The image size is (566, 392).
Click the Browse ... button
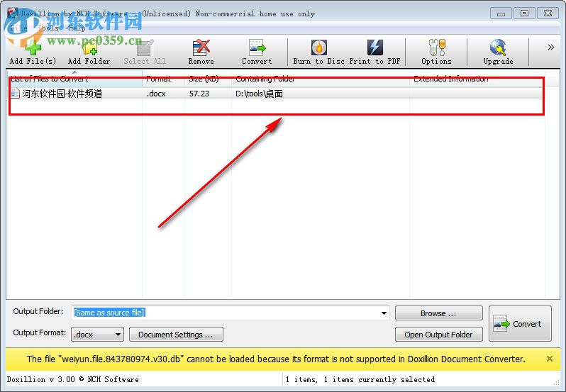438,313
